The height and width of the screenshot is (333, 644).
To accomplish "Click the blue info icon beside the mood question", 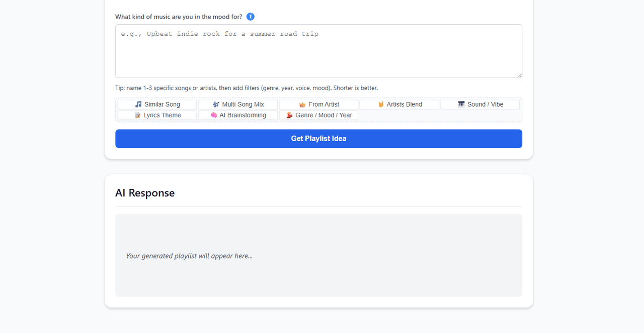I will click(x=251, y=17).
